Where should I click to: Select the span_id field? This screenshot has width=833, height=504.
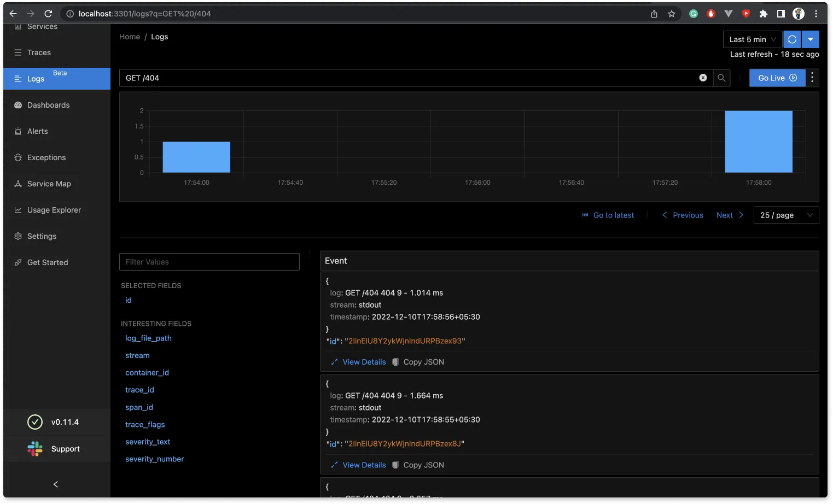click(x=139, y=407)
